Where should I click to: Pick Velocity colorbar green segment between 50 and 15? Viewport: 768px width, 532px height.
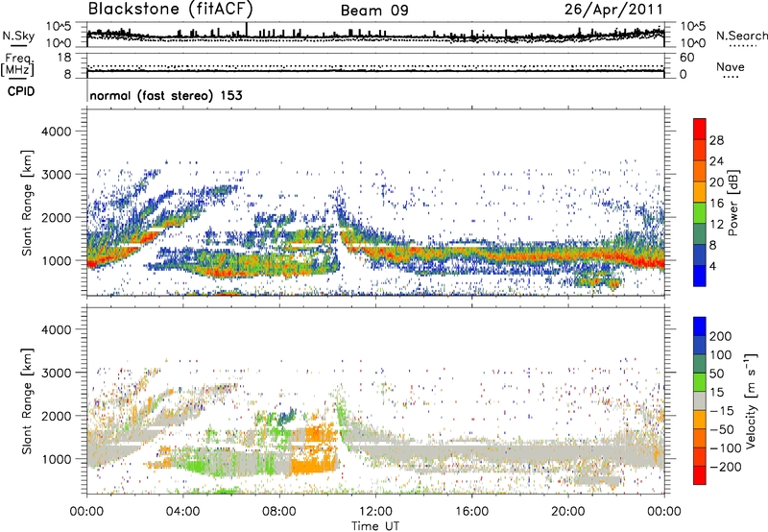(x=700, y=382)
